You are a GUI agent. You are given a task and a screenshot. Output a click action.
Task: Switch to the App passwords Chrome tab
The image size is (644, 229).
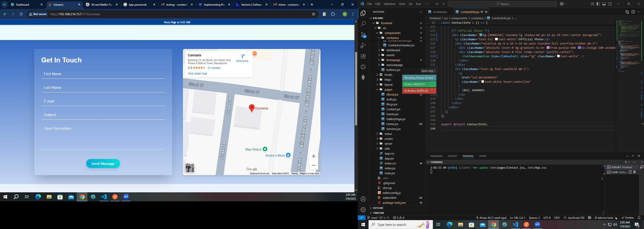[140, 4]
